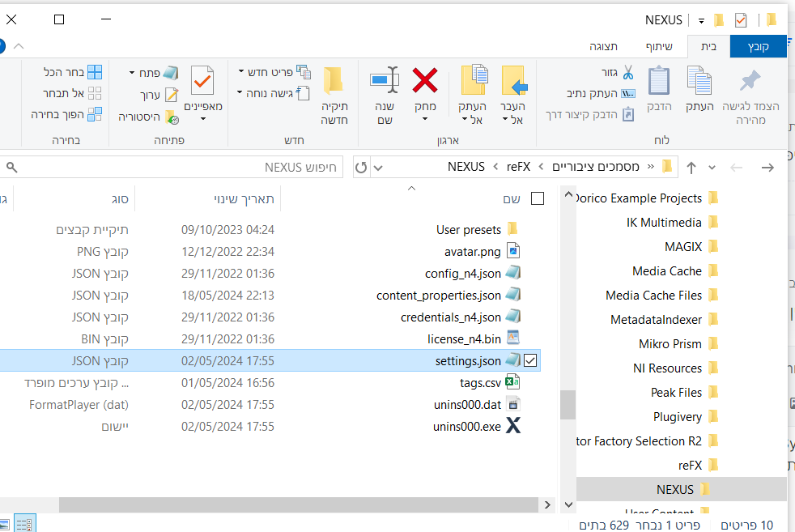This screenshot has width=795, height=532.
Task: Switch to details view icon
Action: 24,524
